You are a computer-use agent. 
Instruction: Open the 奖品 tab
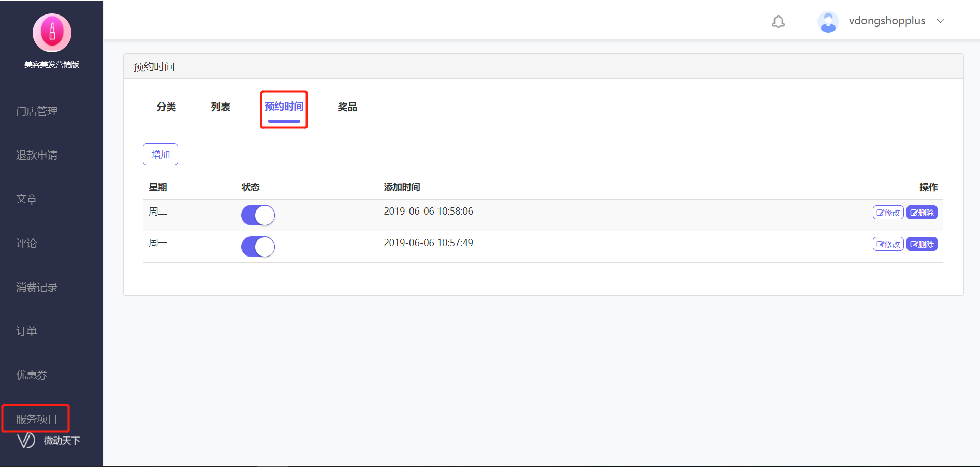(347, 107)
